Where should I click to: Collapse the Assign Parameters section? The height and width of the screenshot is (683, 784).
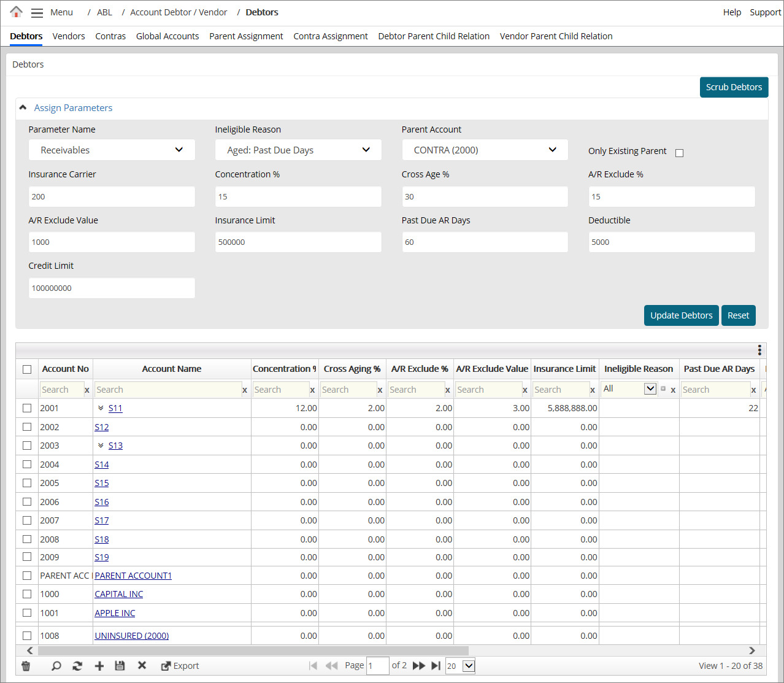point(23,107)
